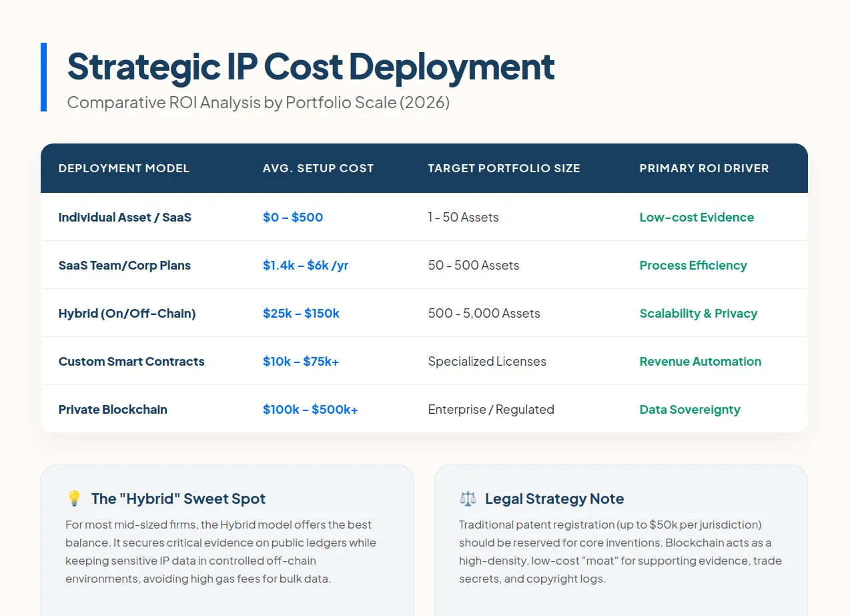Click the $0 – $500 cost value

click(293, 218)
